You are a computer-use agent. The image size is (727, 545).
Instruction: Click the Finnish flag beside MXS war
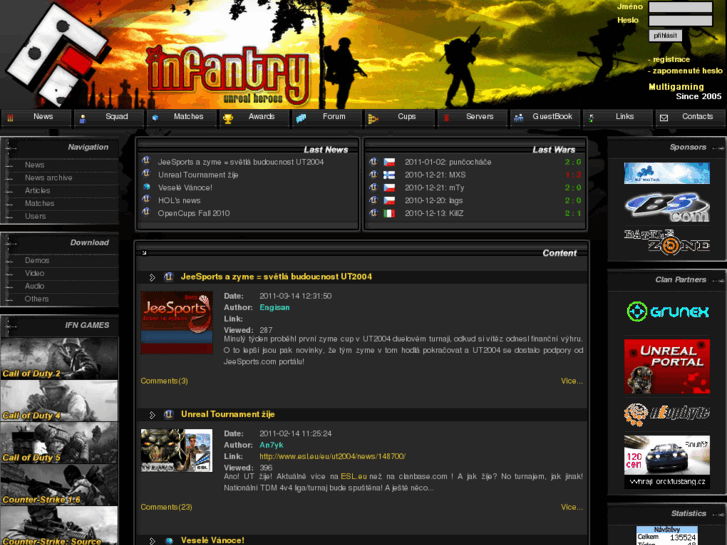(389, 175)
